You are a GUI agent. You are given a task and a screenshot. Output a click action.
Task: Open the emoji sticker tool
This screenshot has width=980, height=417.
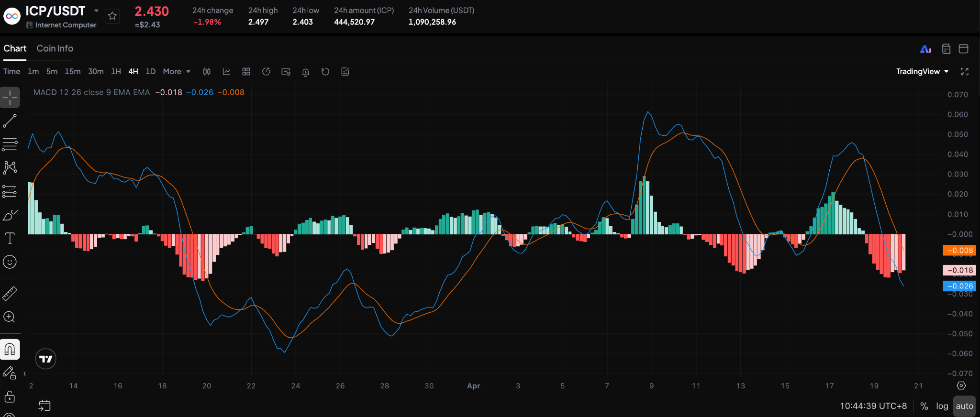tap(10, 262)
